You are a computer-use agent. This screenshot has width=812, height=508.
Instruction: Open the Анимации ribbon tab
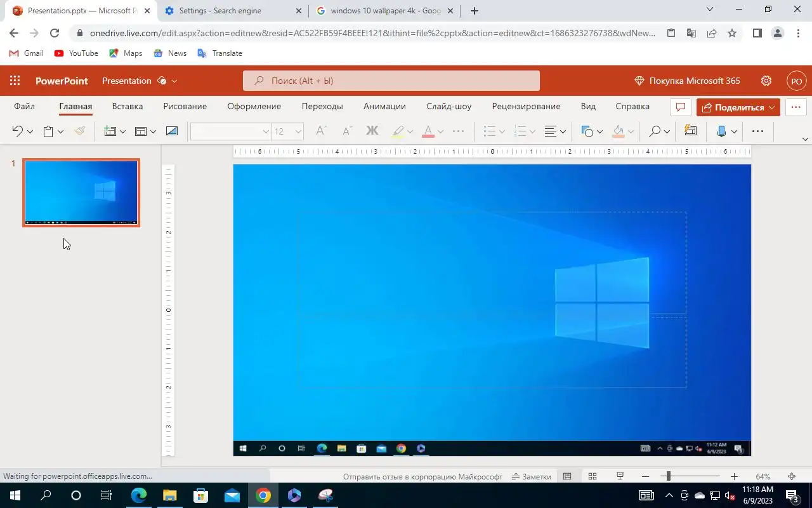[x=384, y=106]
